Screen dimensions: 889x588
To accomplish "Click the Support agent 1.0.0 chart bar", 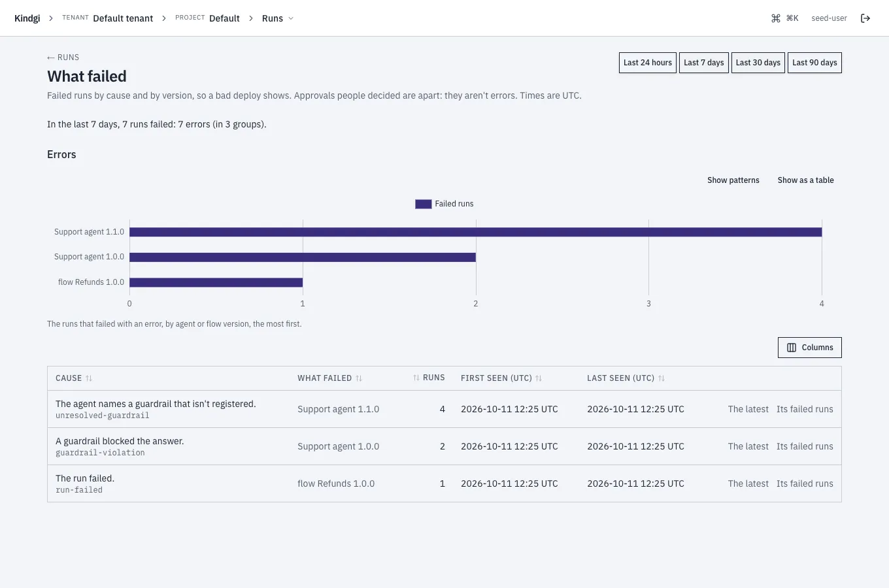I will [x=303, y=257].
